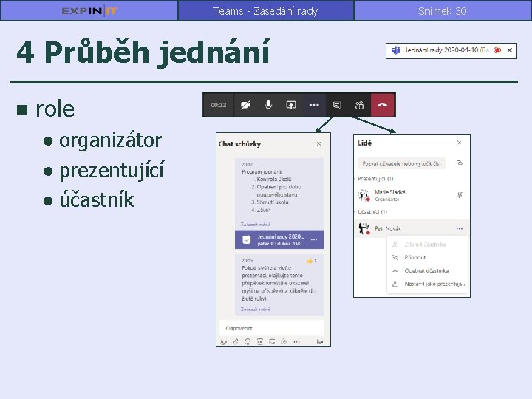Click the EXPINIT logo in the header
The width and height of the screenshot is (532, 399).
[x=89, y=11]
